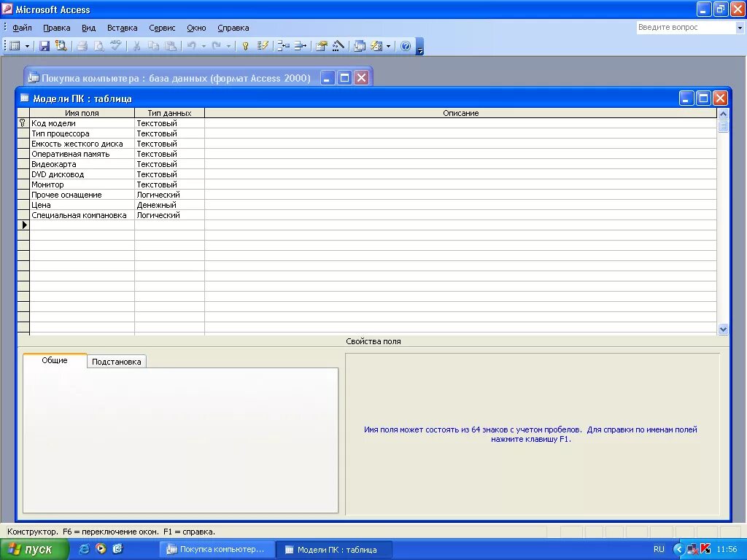Click the Описание column header
The image size is (747, 560).
[461, 113]
